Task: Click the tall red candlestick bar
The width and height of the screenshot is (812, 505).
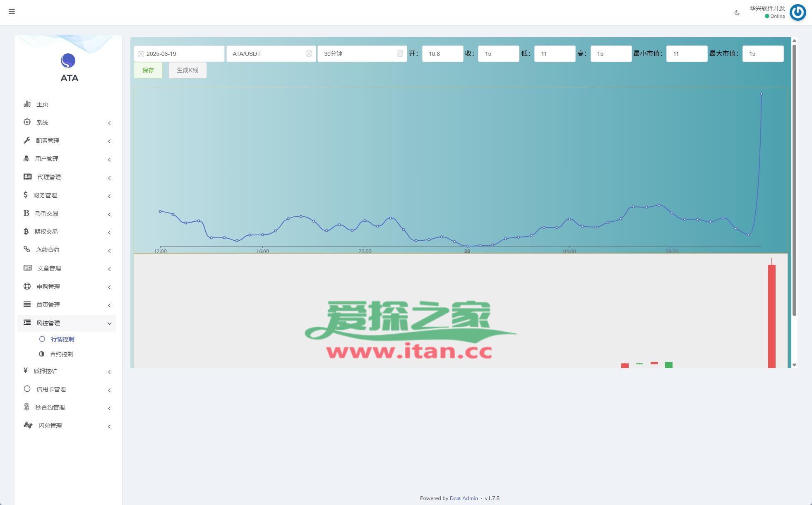Action: pyautogui.click(x=772, y=316)
